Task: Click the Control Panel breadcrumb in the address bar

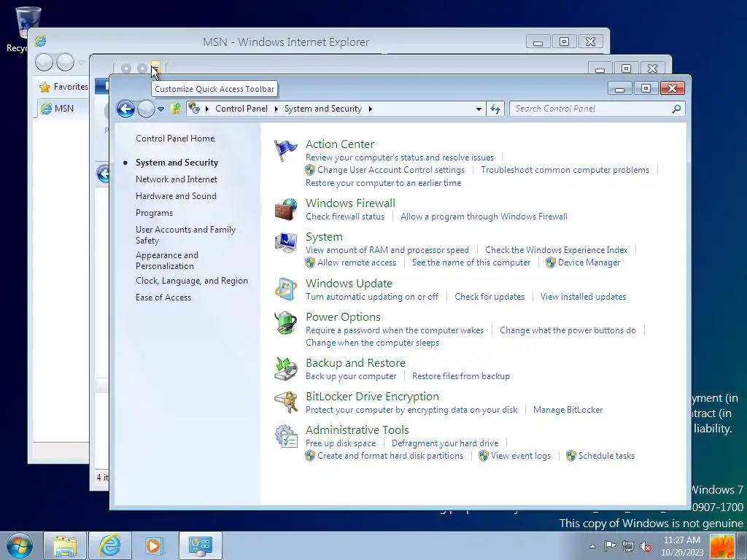Action: 241,109
